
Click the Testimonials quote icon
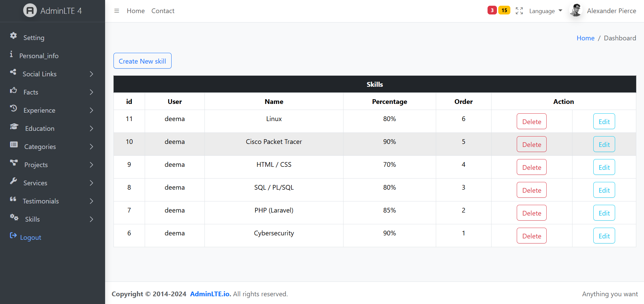coord(13,199)
